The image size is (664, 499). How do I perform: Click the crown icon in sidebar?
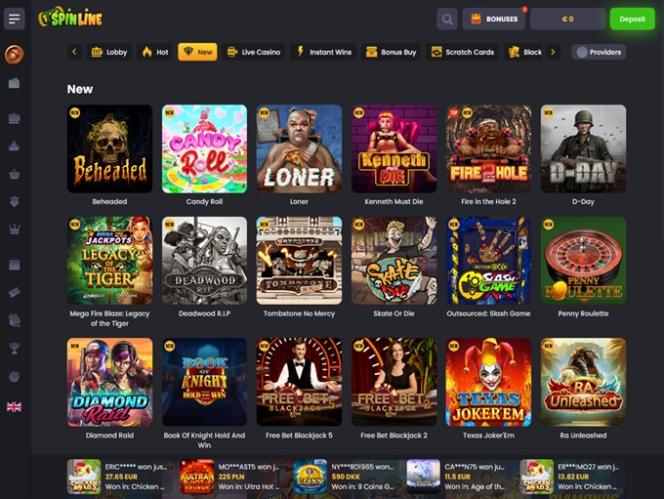point(14,230)
